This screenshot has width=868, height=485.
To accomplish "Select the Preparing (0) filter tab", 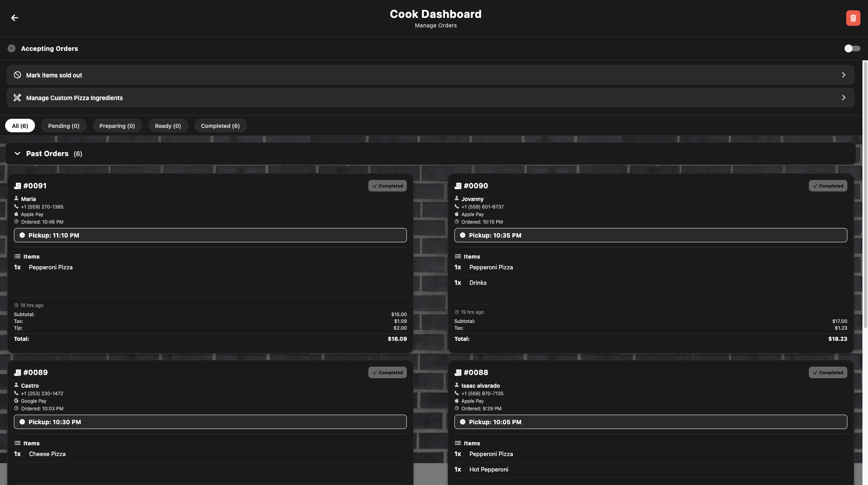I will pyautogui.click(x=117, y=126).
